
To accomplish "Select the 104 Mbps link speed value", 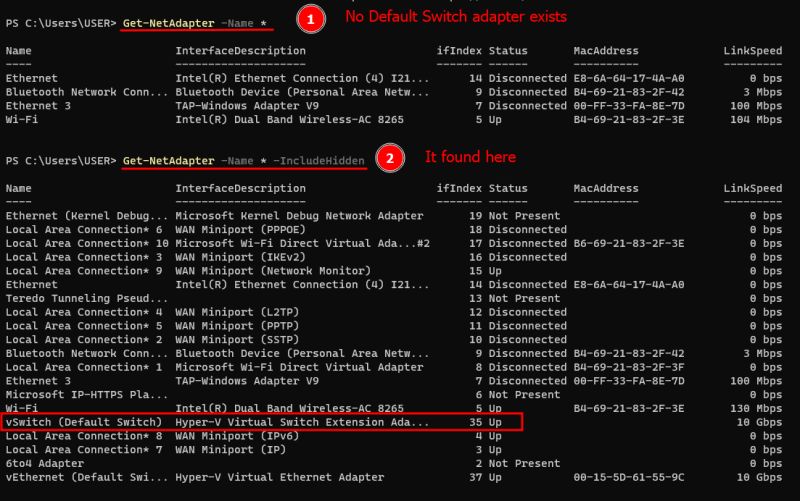I will pyautogui.click(x=756, y=119).
